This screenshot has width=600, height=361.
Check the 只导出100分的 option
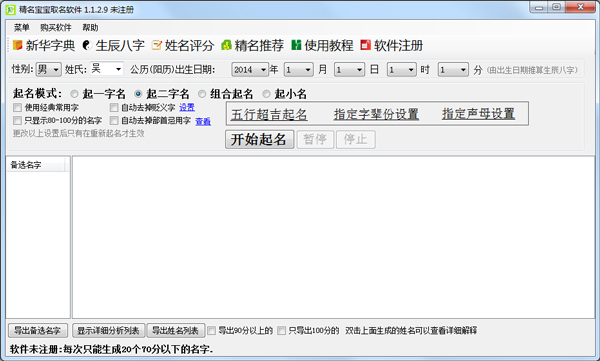[281, 330]
